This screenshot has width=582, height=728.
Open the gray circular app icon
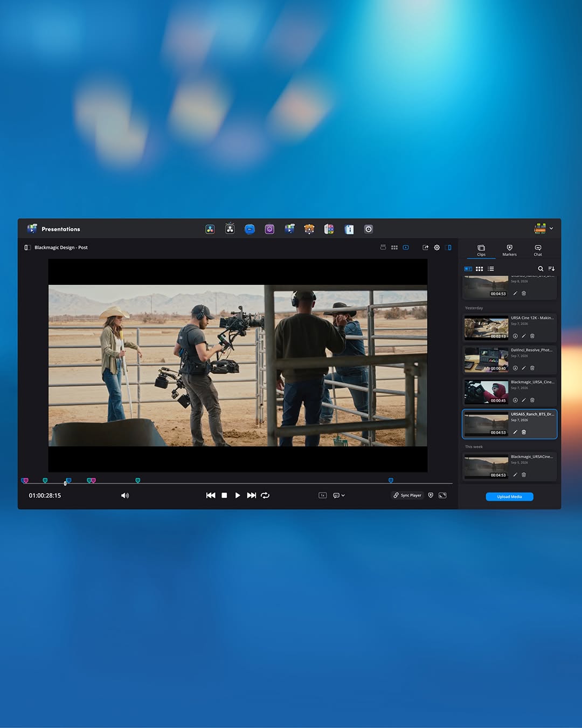(x=369, y=229)
